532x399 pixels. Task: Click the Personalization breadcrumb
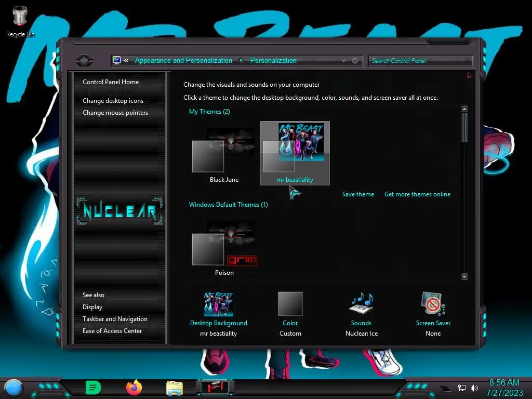(x=273, y=60)
